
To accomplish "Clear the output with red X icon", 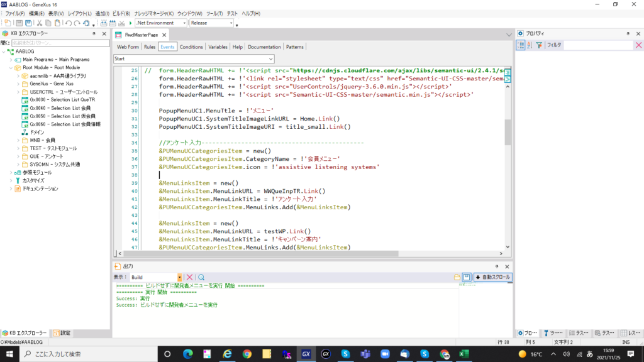I will 189,277.
